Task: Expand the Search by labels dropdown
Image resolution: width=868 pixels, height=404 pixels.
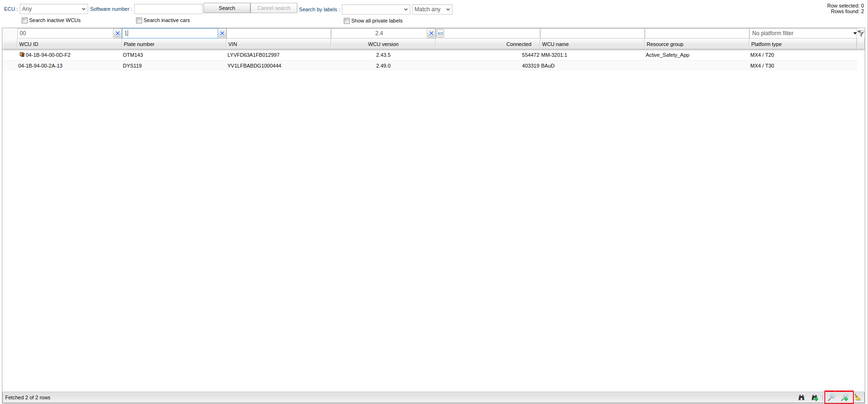Action: point(376,9)
